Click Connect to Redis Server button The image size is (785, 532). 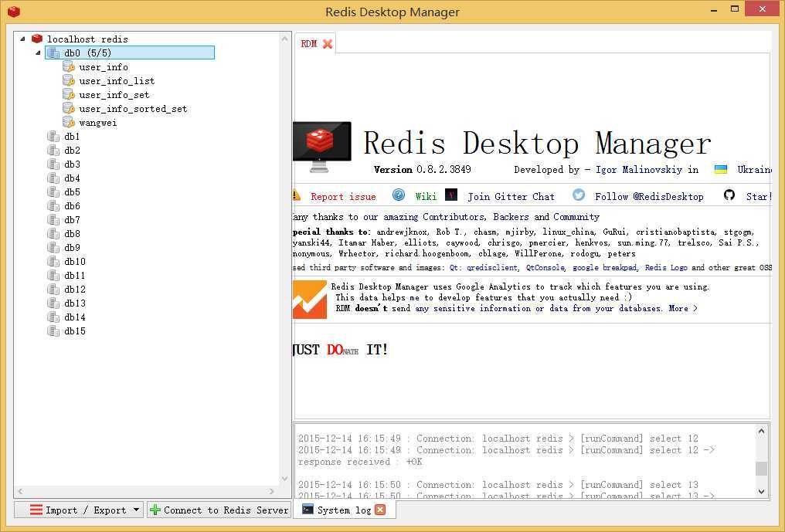pyautogui.click(x=219, y=510)
